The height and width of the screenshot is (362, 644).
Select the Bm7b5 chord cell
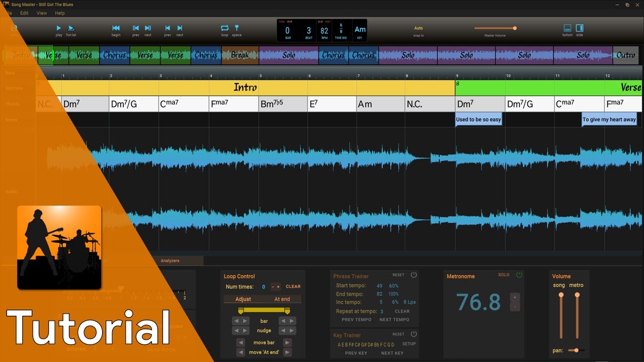283,104
